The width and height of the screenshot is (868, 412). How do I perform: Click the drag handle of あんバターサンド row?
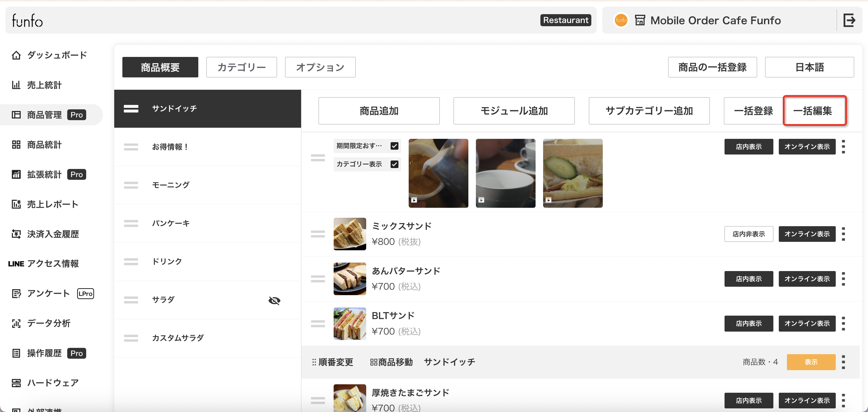[x=318, y=279]
